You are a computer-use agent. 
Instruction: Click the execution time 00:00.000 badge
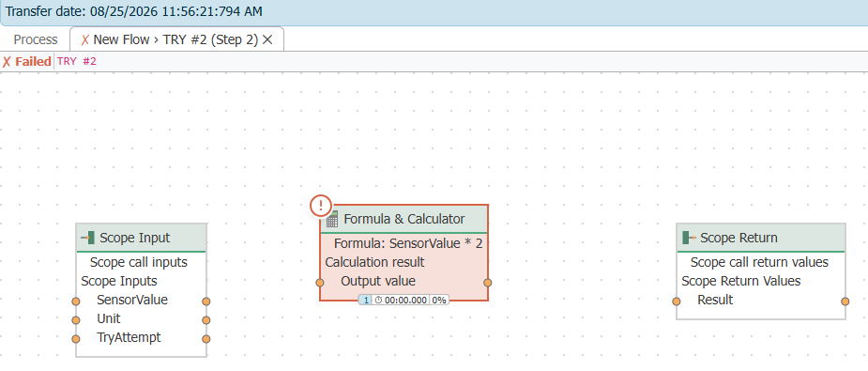(401, 301)
